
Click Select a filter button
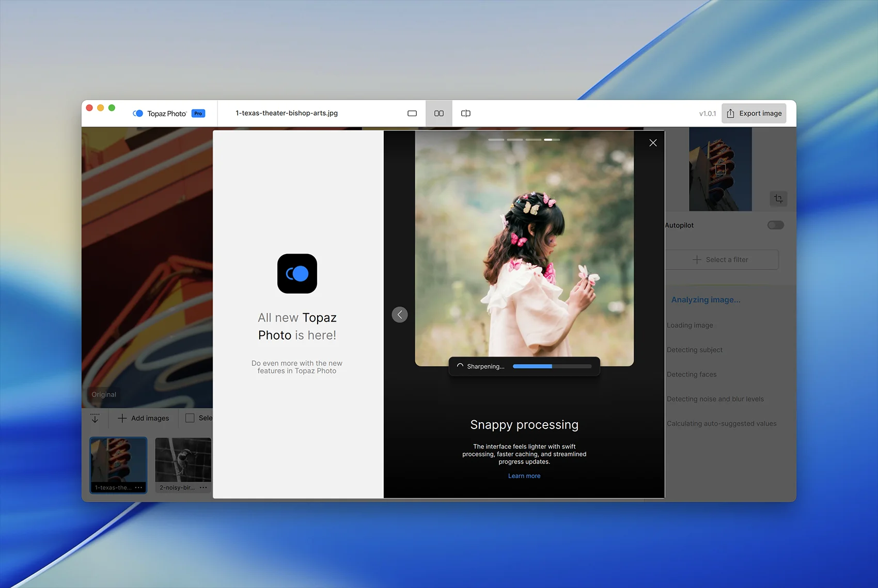coord(722,260)
